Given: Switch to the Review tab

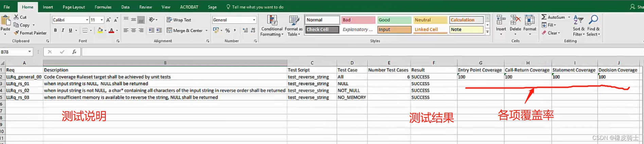Looking at the screenshot, I should click(x=145, y=7).
